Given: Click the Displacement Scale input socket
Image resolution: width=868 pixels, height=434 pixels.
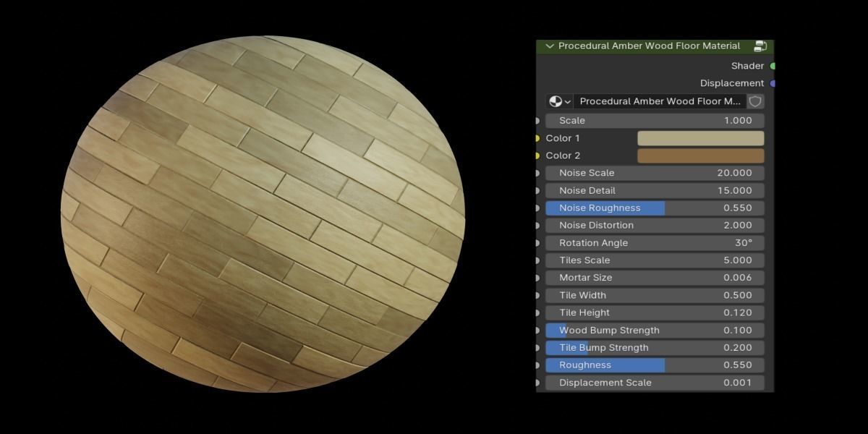Looking at the screenshot, I should (x=537, y=383).
